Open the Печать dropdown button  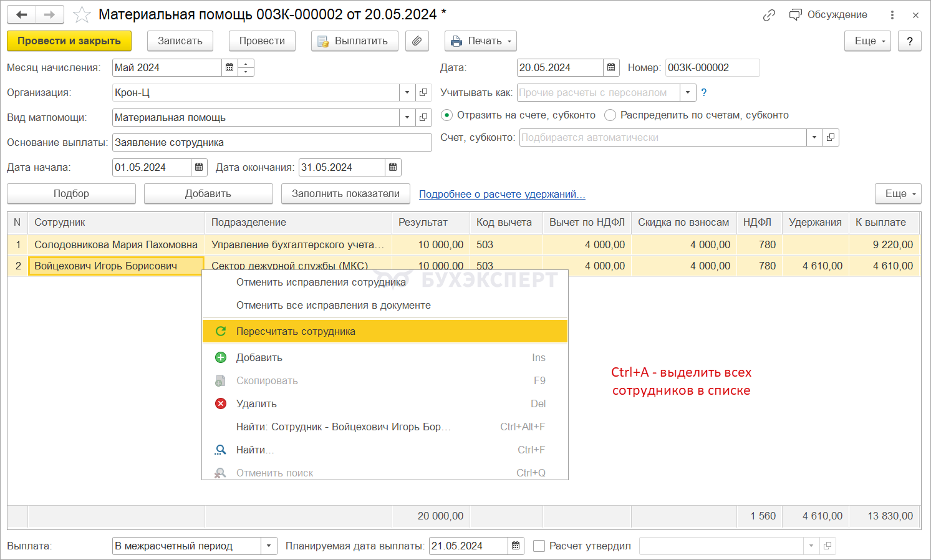[x=480, y=41]
